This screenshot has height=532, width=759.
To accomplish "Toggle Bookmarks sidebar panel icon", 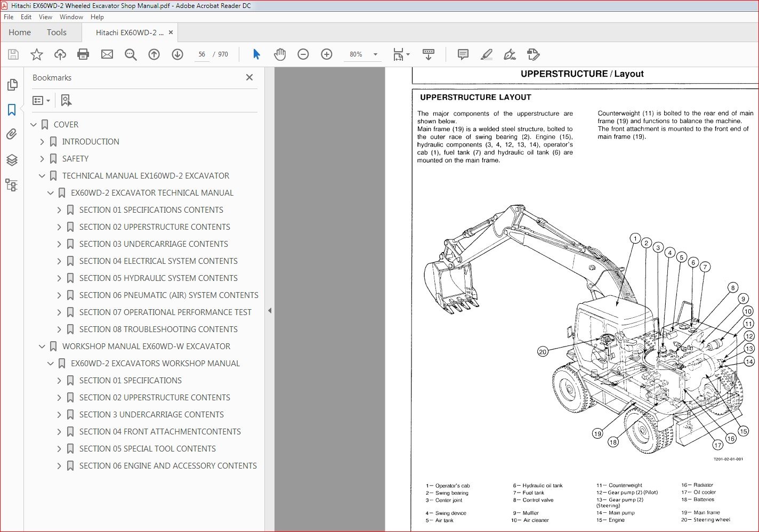I will [12, 110].
